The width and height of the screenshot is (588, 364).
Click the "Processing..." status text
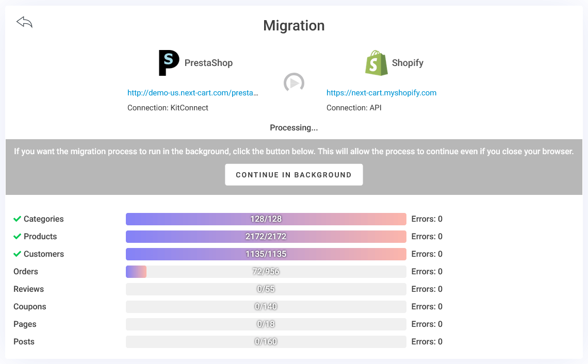pyautogui.click(x=294, y=128)
